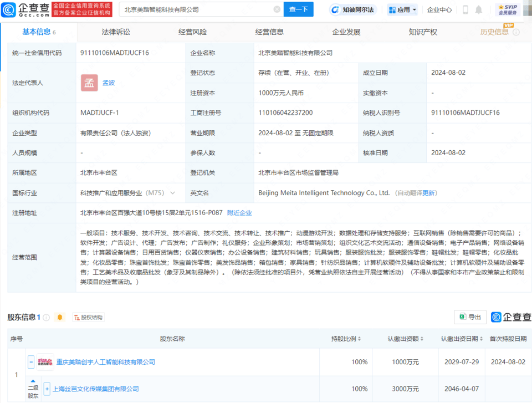
Task: Open the Qichacha logo homepage
Action: tap(25, 9)
